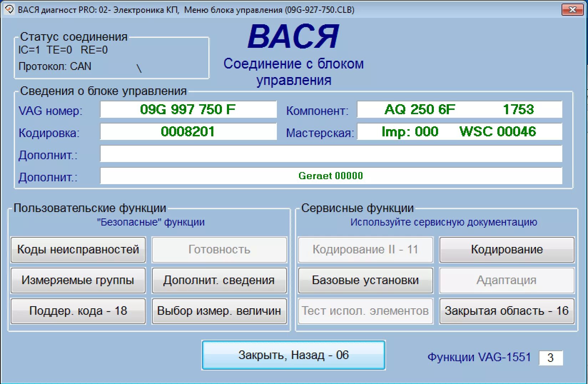The width and height of the screenshot is (588, 384).
Task: Open Закрытая область - 16
Action: [x=507, y=311]
